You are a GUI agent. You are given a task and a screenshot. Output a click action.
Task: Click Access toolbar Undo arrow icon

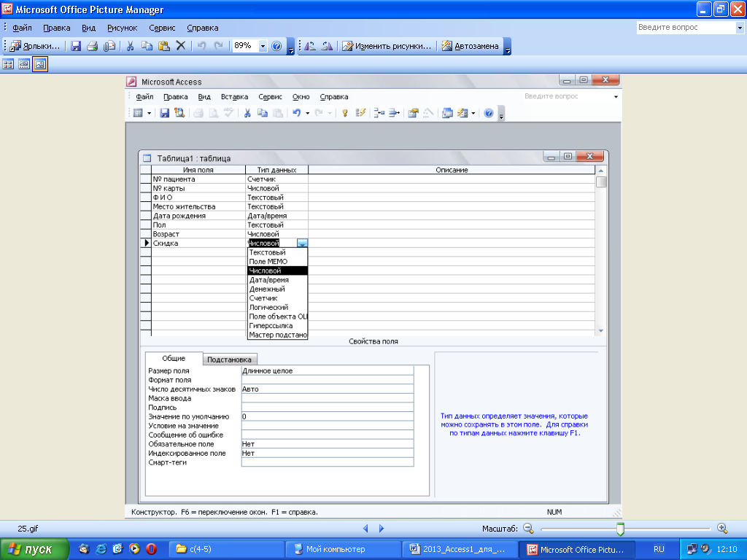tap(296, 113)
